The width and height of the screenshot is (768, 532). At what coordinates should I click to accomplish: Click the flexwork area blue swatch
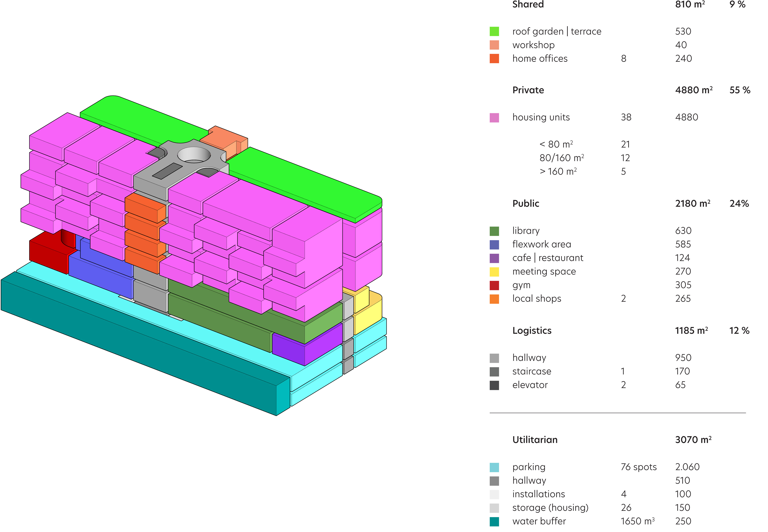pyautogui.click(x=494, y=244)
